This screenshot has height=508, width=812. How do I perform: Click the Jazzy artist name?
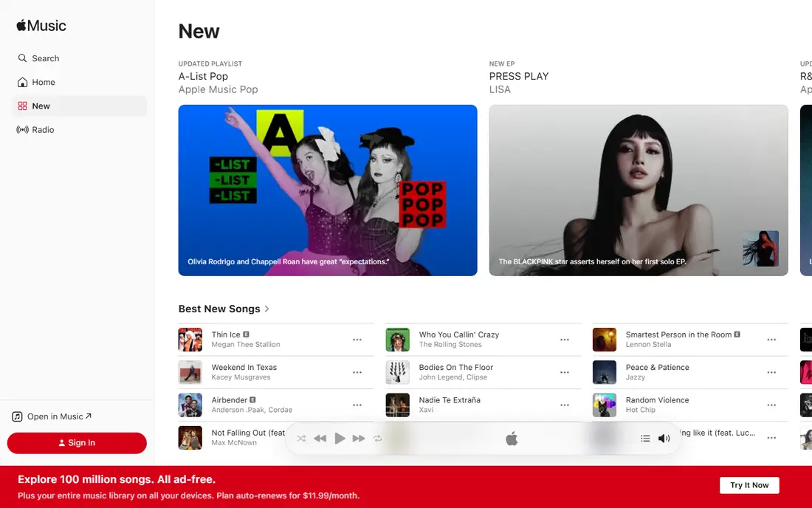coord(636,377)
